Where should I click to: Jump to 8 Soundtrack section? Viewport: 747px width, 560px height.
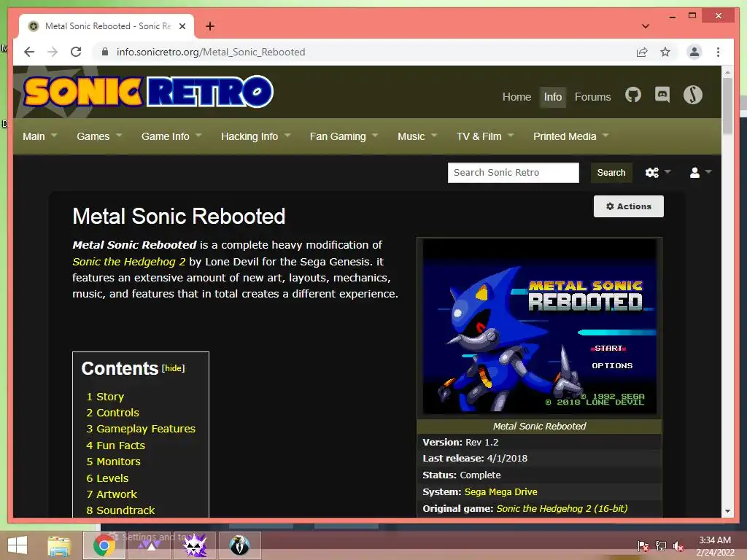click(120, 510)
